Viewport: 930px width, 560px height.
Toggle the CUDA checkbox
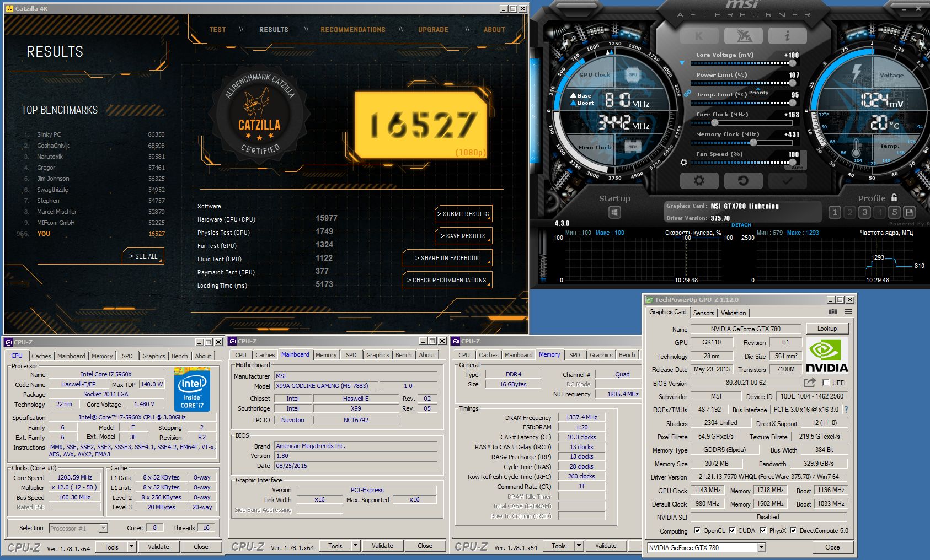pos(732,531)
